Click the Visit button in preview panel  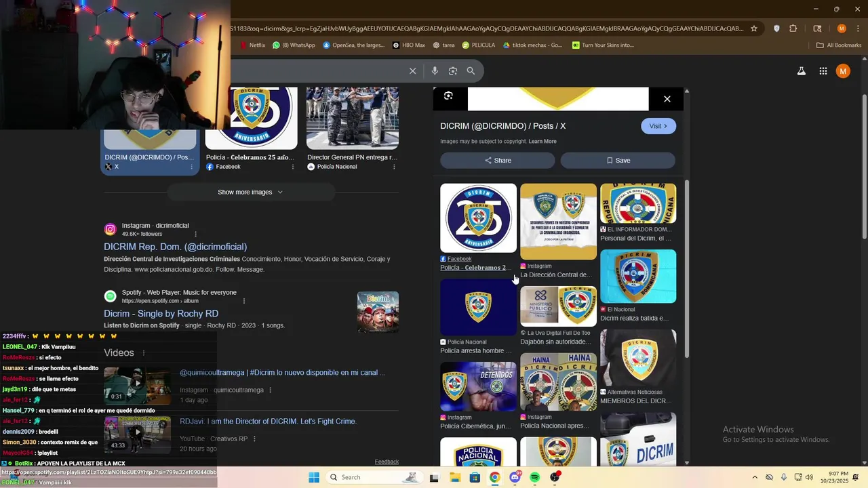tap(658, 126)
